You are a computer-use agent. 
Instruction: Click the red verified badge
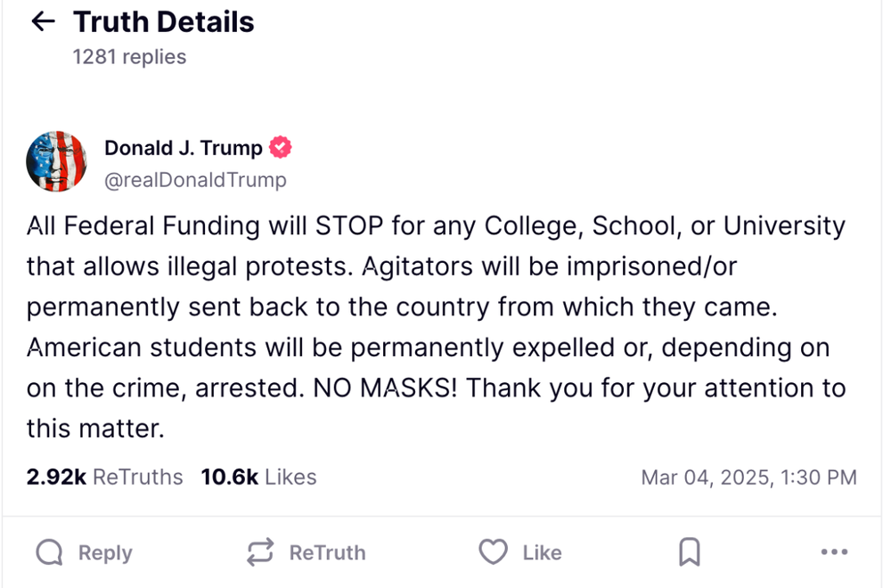click(281, 148)
